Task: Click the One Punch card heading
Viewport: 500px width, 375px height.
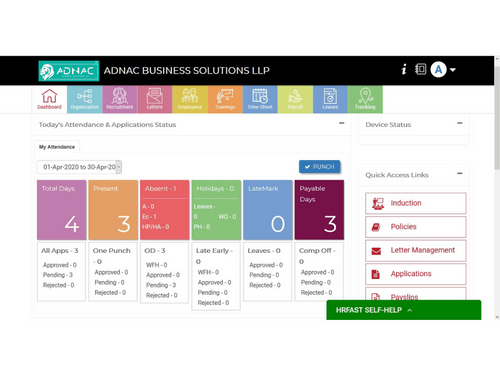Action: 112,256
